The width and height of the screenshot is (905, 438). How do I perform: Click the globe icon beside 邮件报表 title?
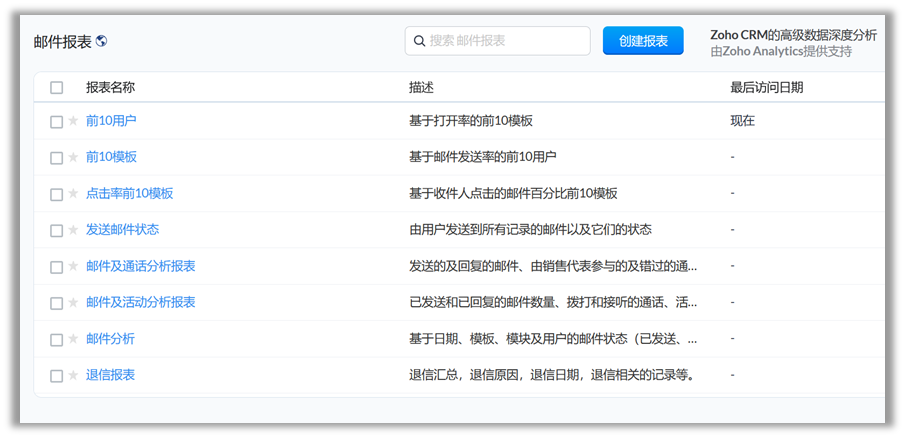(x=102, y=41)
